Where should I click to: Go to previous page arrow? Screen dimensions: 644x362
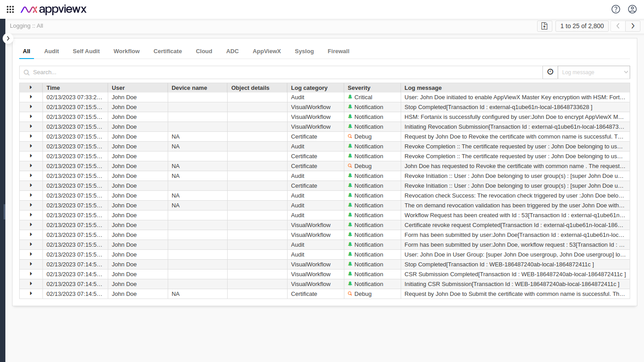618,26
